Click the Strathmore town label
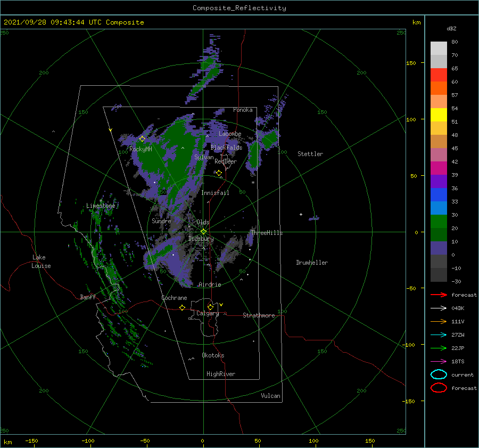This screenshot has height=448, width=479. 259,315
